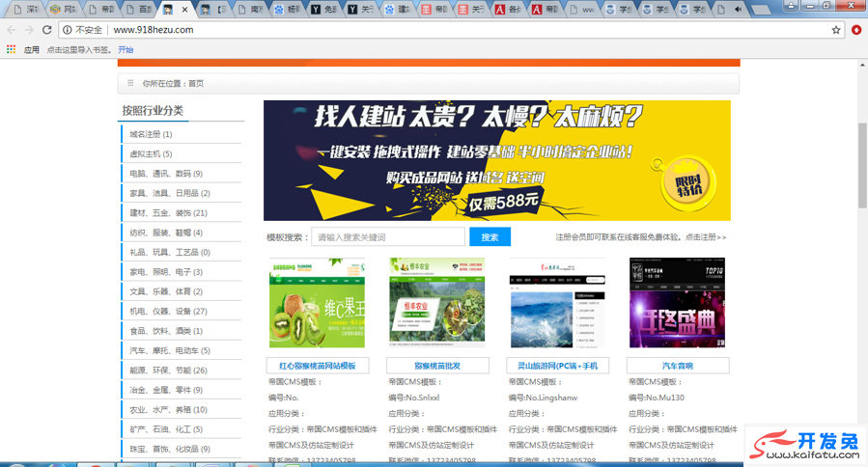Open the 红心猕猴桃苗网站模板 title button
This screenshot has width=868, height=467.
pos(318,366)
